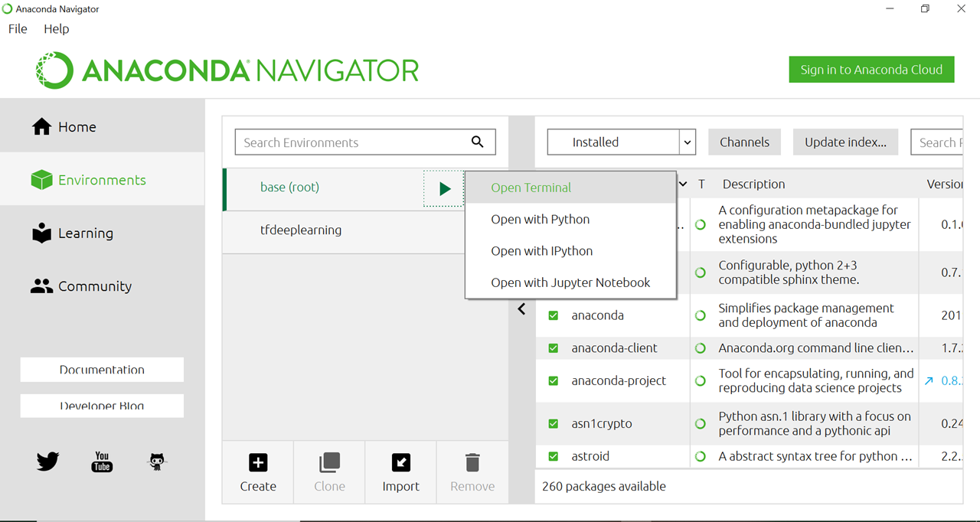Toggle the anaconda-client package checkbox
Image resolution: width=980 pixels, height=522 pixels.
point(554,348)
